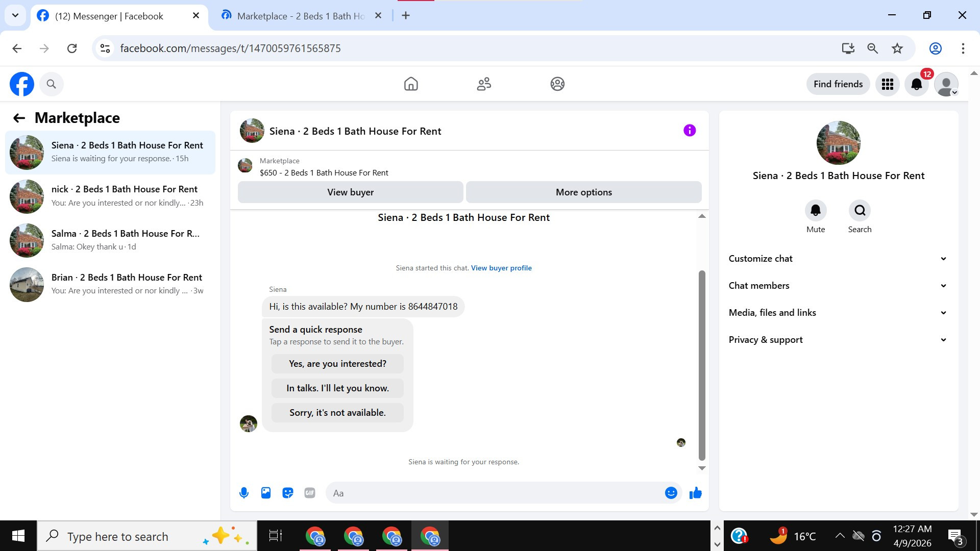Open the emoji picker in message box
980x551 pixels.
671,493
